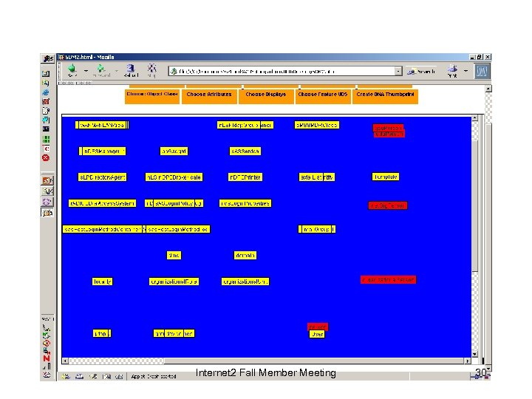Click the Back navigation arrow
Screen dimensions: 532x399
pos(72,69)
